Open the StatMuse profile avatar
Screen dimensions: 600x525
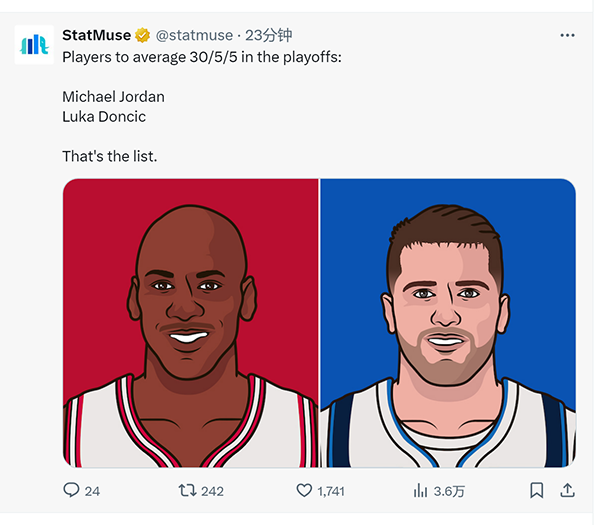pyautogui.click(x=34, y=45)
